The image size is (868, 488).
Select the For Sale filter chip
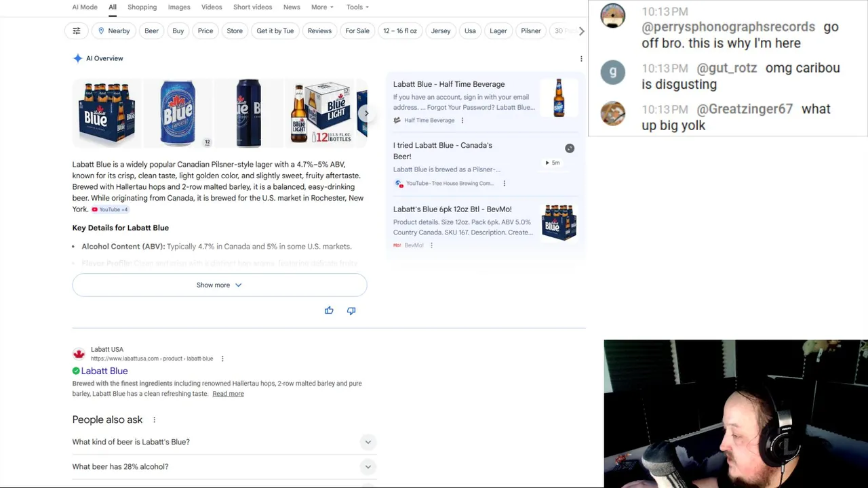[x=357, y=30]
